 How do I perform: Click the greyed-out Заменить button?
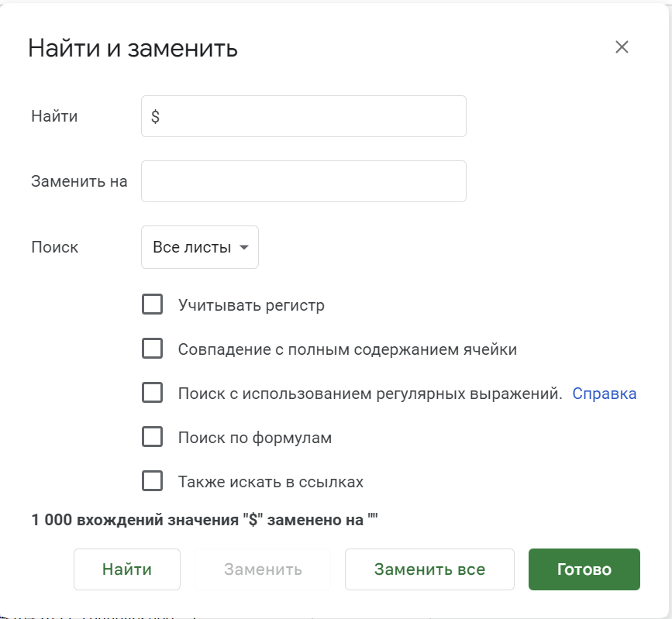(263, 569)
